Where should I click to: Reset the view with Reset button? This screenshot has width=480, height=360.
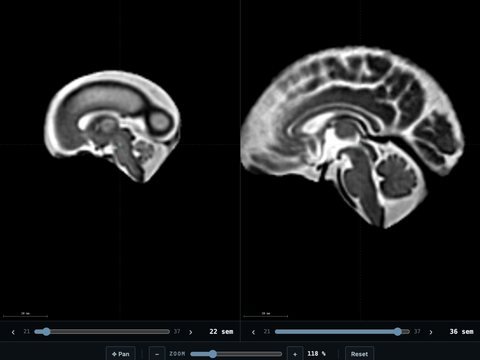pyautogui.click(x=359, y=354)
